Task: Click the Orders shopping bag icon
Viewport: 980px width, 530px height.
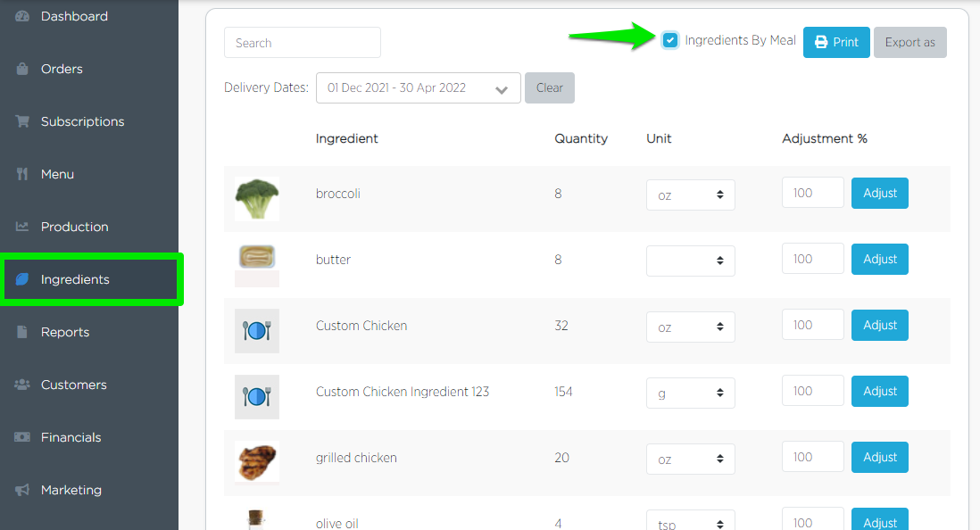Action: 22,69
